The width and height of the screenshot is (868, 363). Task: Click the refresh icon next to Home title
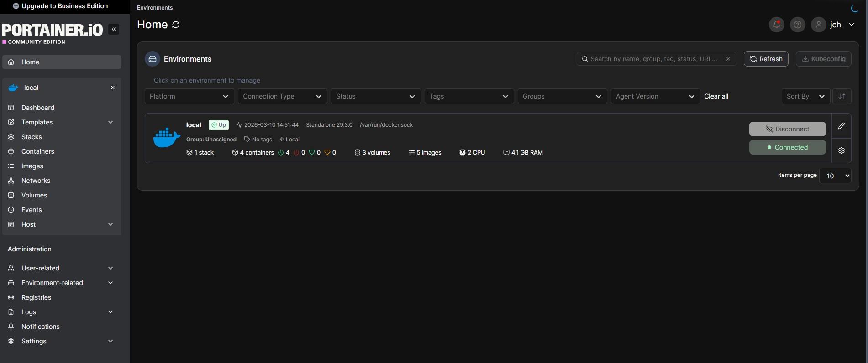pyautogui.click(x=176, y=25)
